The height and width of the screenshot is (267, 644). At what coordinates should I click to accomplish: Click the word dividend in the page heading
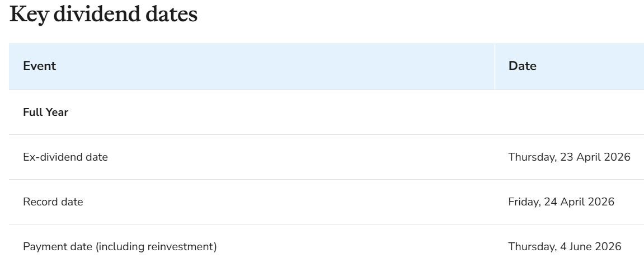pyautogui.click(x=96, y=14)
